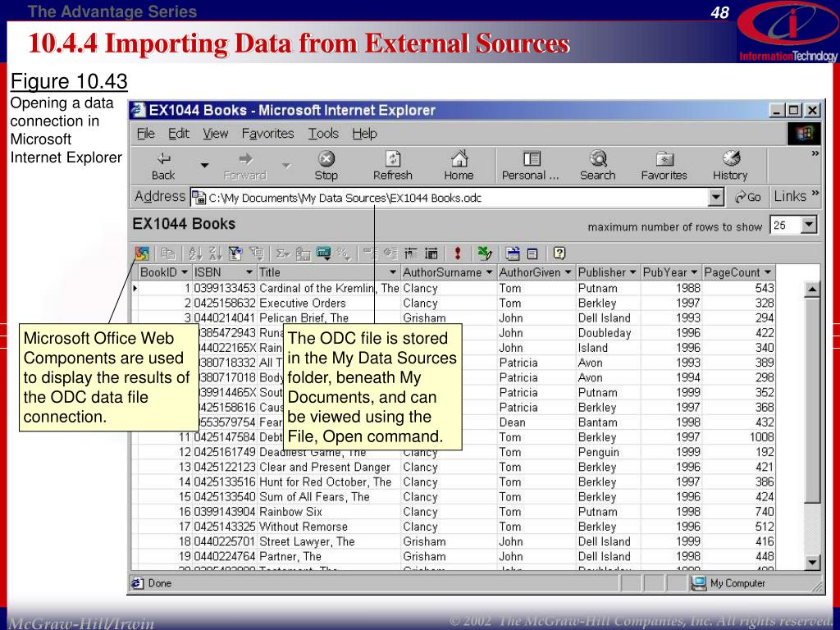Image resolution: width=840 pixels, height=630 pixels.
Task: Open Calculated Totals and Fields icon
Action: [323, 253]
